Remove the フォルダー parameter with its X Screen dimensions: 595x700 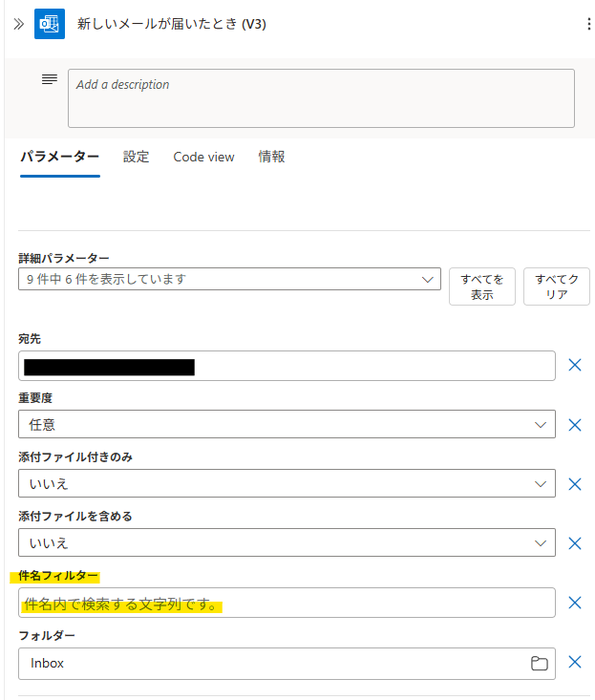click(x=575, y=662)
